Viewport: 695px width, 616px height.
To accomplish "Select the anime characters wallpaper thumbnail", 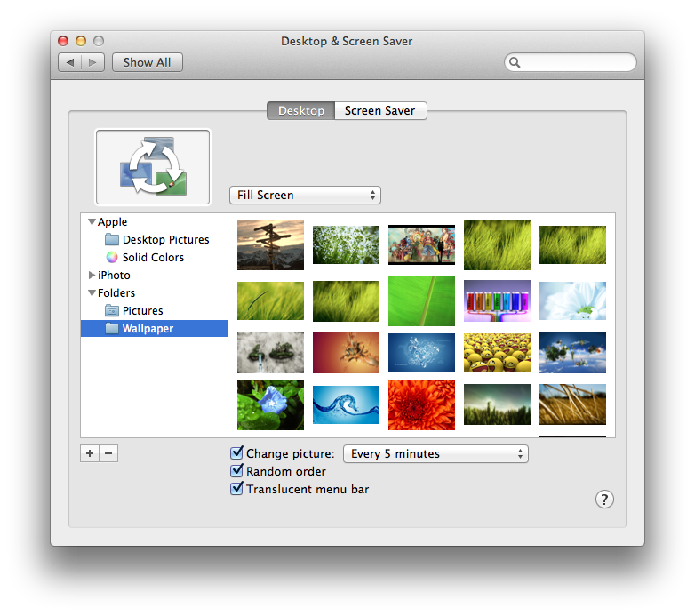I will pyautogui.click(x=421, y=244).
